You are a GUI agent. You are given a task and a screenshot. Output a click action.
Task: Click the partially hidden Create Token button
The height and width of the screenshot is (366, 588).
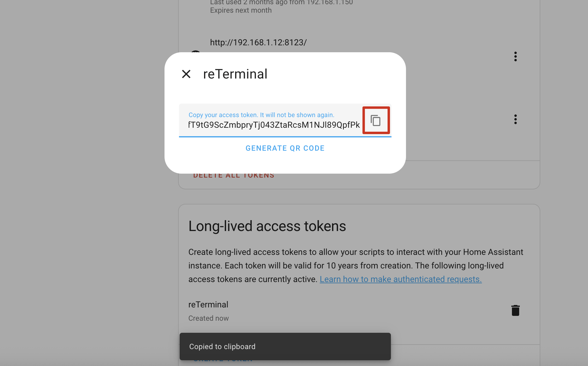223,361
